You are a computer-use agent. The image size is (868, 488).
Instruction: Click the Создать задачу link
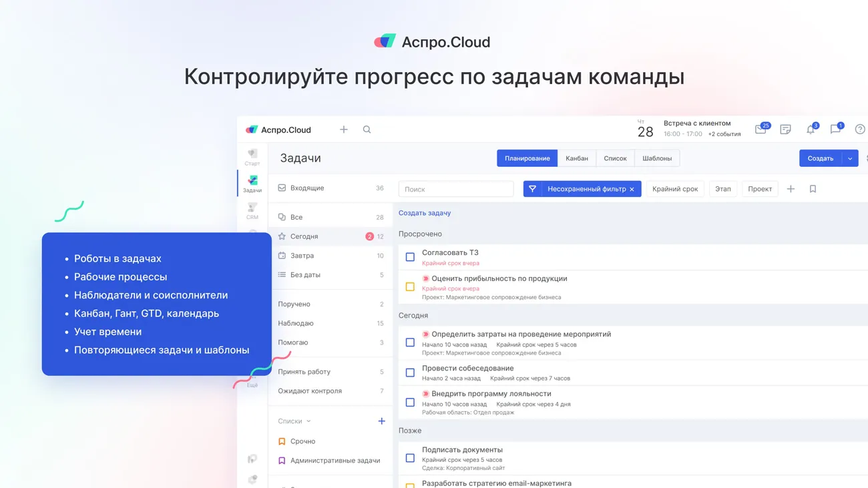[425, 213]
